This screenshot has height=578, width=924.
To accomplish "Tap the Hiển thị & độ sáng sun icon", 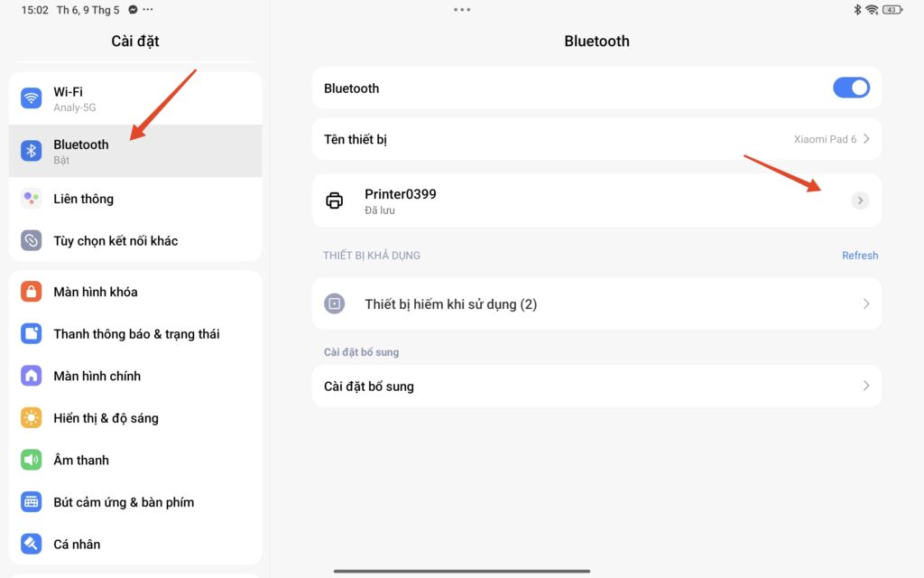I will (x=32, y=417).
